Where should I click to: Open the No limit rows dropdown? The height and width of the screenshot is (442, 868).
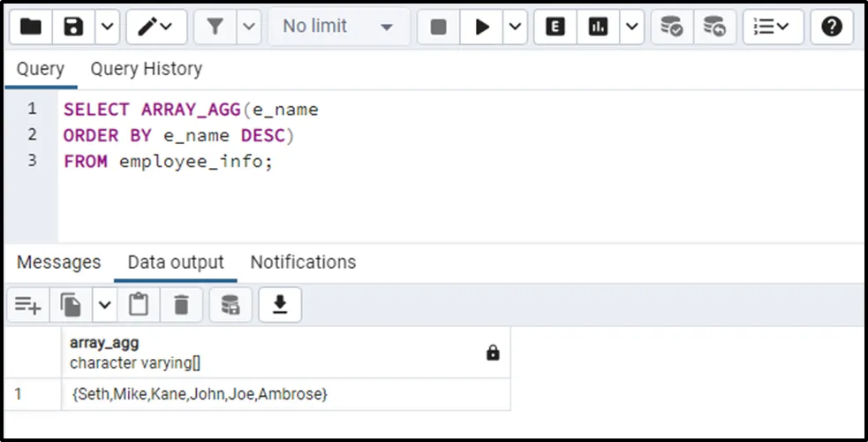(x=337, y=27)
